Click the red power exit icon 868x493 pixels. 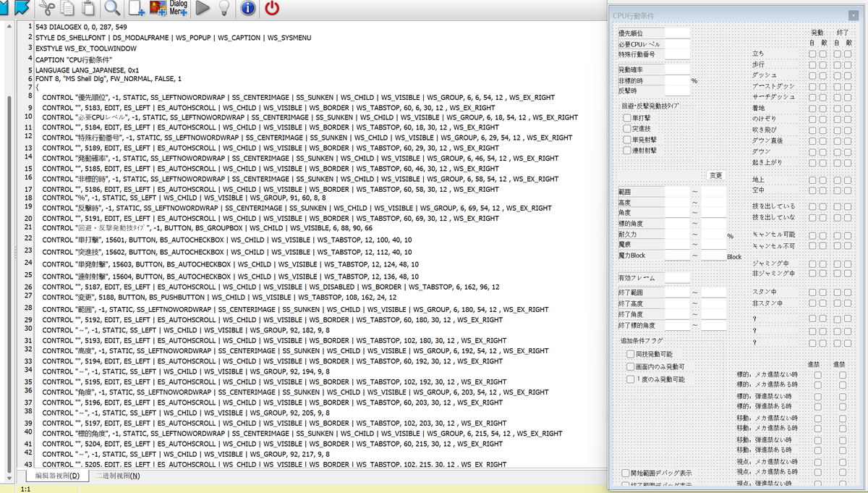coord(272,8)
